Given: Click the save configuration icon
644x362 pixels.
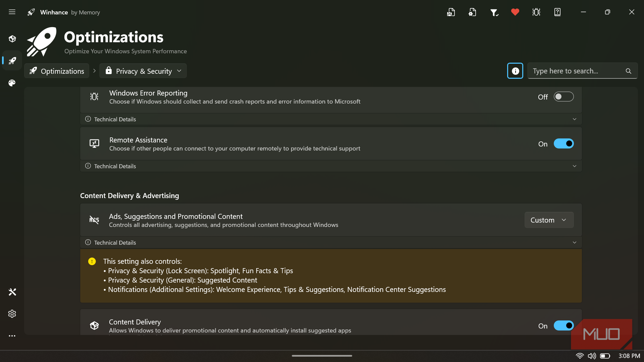Looking at the screenshot, I should coord(451,12).
